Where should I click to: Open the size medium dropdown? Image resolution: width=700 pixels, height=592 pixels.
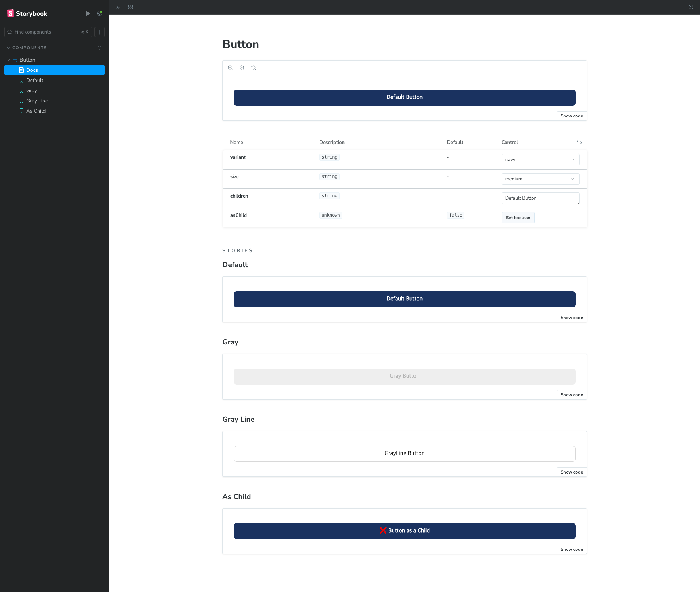(540, 179)
